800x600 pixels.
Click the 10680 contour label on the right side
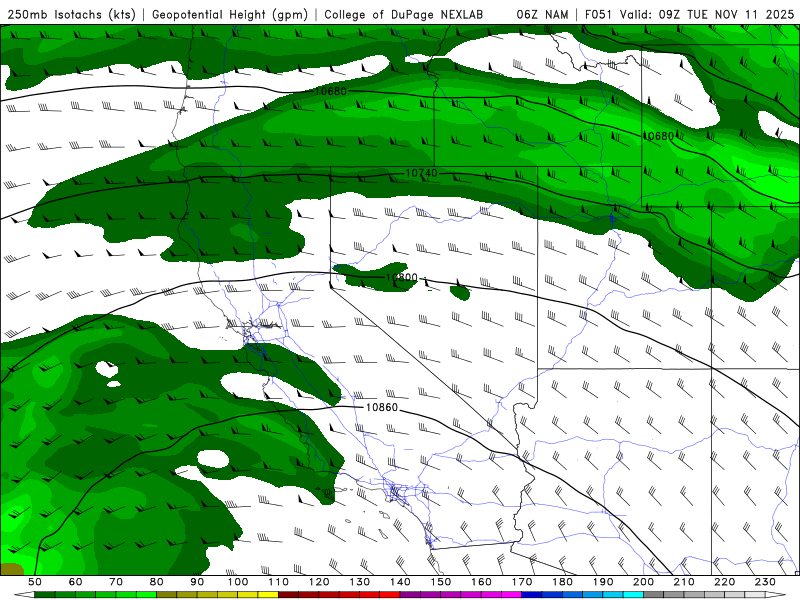point(658,136)
